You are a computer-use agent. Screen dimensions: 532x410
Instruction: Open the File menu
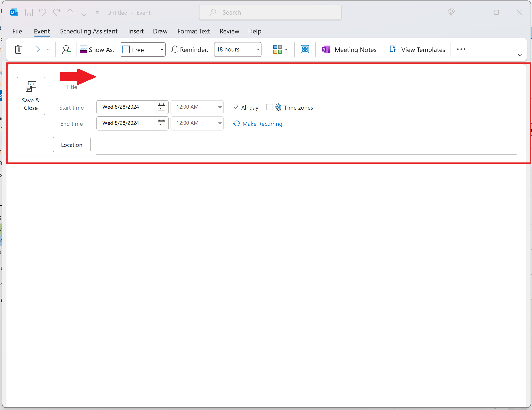pos(17,31)
